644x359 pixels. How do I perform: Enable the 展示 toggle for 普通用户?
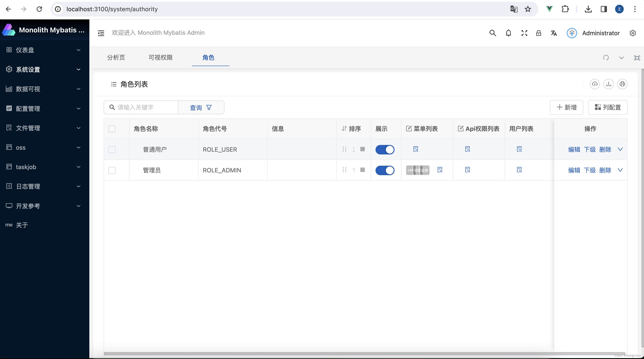[385, 149]
